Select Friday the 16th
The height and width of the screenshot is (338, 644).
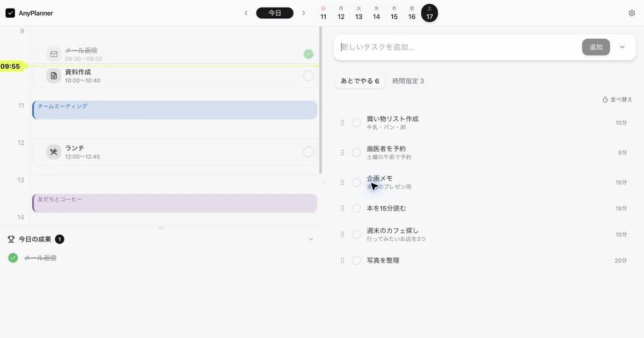point(412,13)
